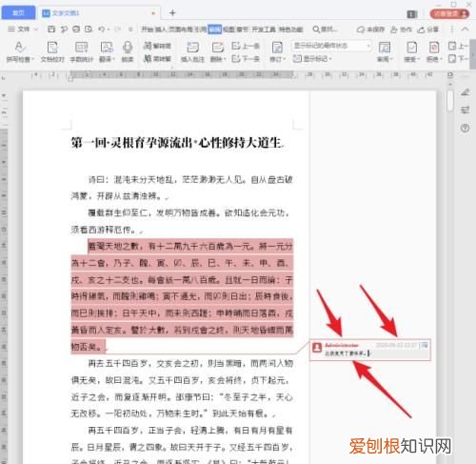
Task: Click the Share button (分享)
Action: (428, 30)
